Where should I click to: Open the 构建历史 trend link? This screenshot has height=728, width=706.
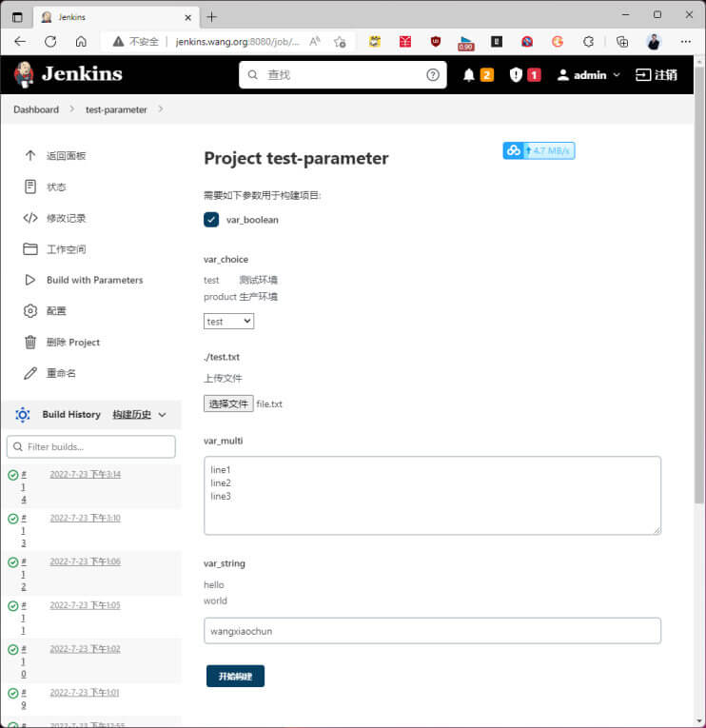click(132, 414)
